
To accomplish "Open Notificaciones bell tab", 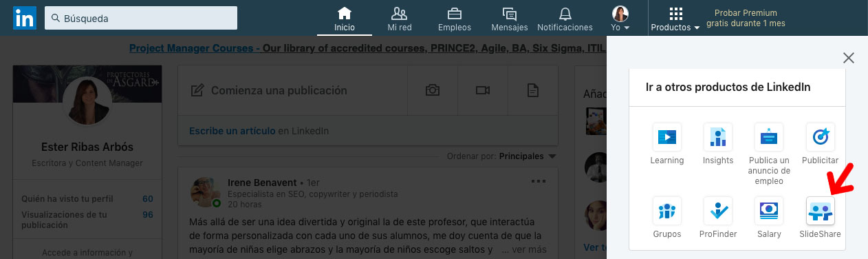I will [565, 19].
